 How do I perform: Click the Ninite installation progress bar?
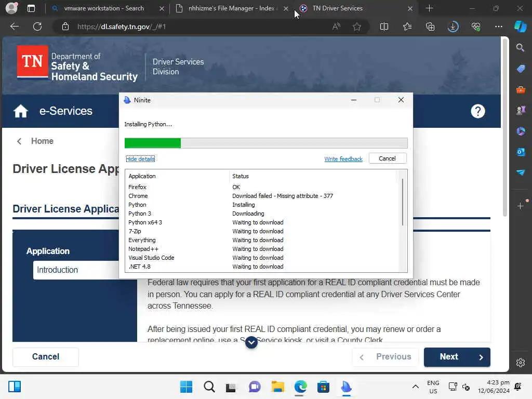tap(266, 143)
